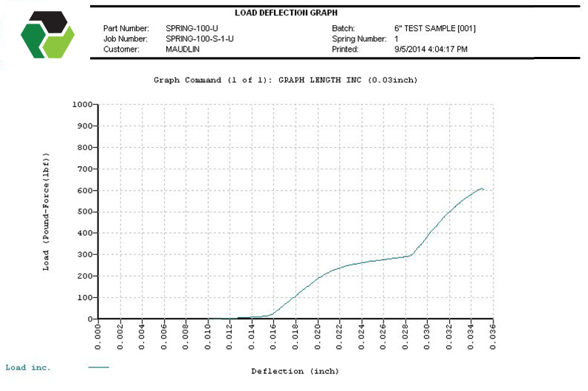Click the teal legend line sample
The image size is (588, 391).
coord(99,367)
